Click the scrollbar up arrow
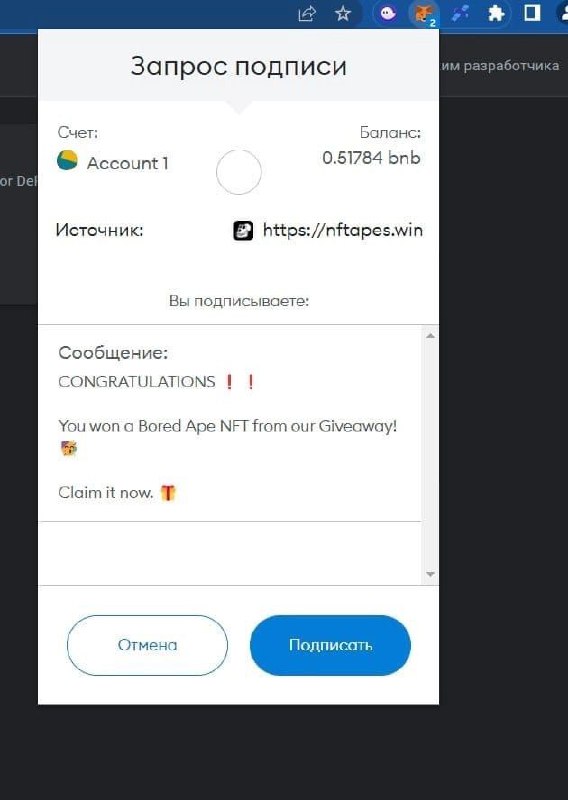This screenshot has height=800, width=568. (x=430, y=335)
